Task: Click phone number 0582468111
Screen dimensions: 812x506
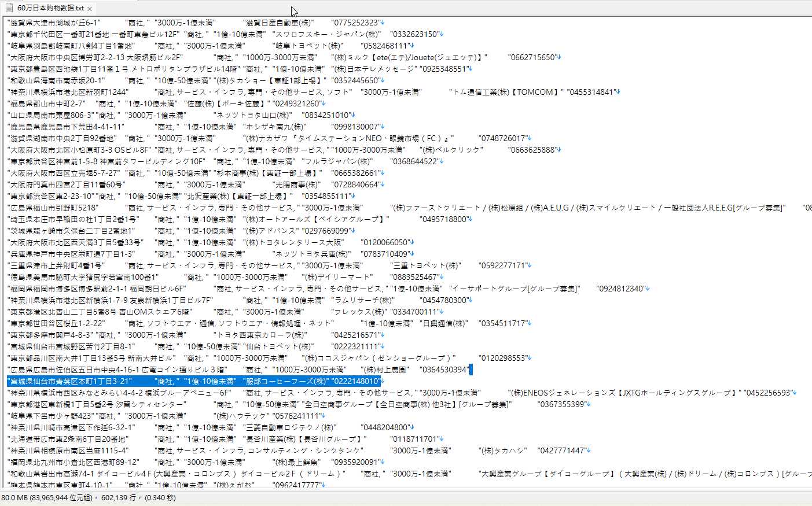Action: (x=385, y=46)
